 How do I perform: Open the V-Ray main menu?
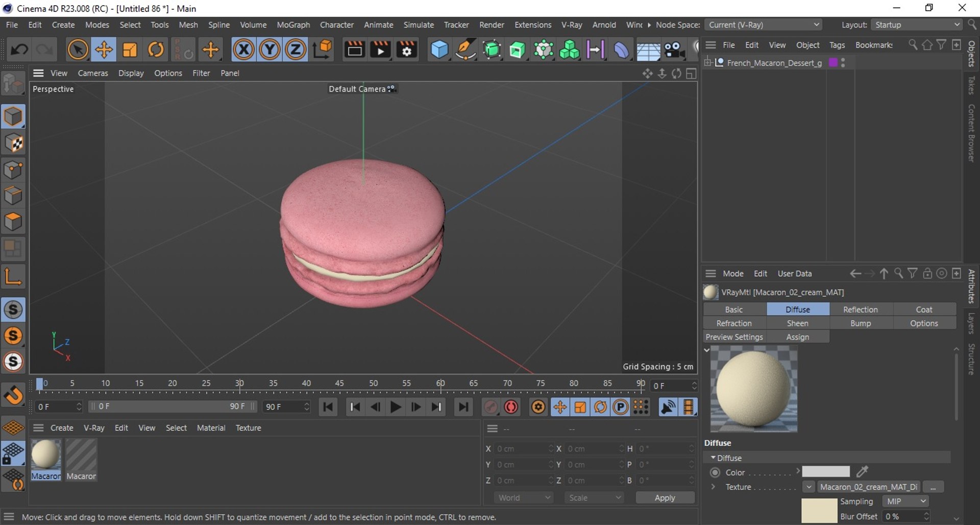click(572, 25)
